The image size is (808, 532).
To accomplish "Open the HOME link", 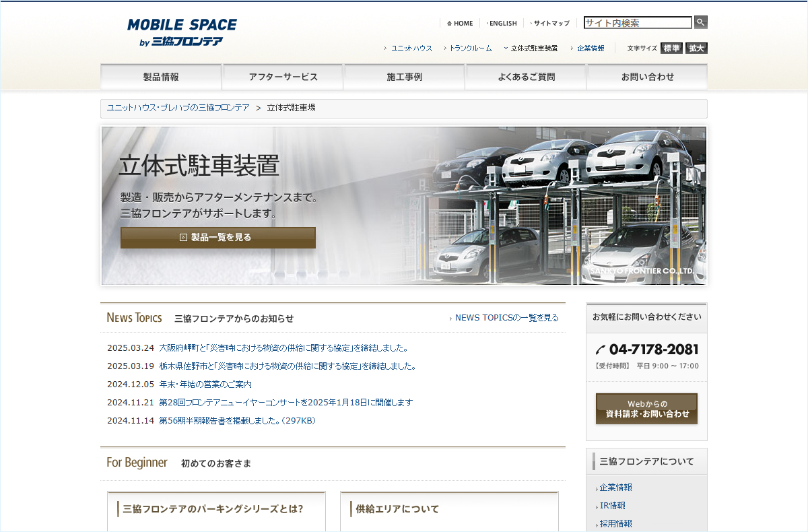I will (x=460, y=23).
